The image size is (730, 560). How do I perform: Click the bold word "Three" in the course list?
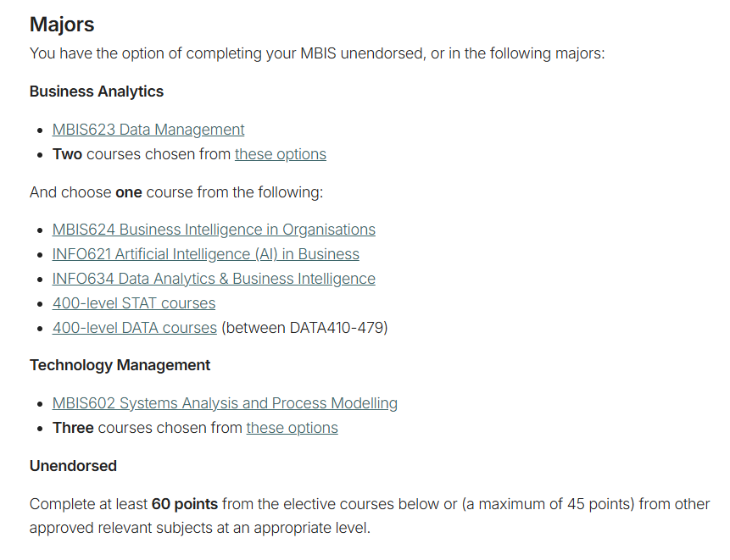pyautogui.click(x=73, y=428)
